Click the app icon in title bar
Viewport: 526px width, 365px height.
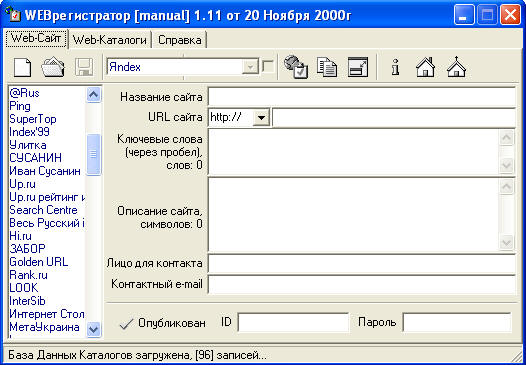(14, 15)
